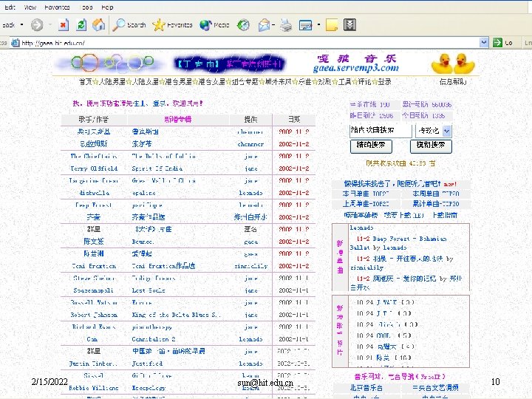The image size is (532, 399).
Task: Click the 累计单曲 TOP20 link
Action: coord(436,204)
